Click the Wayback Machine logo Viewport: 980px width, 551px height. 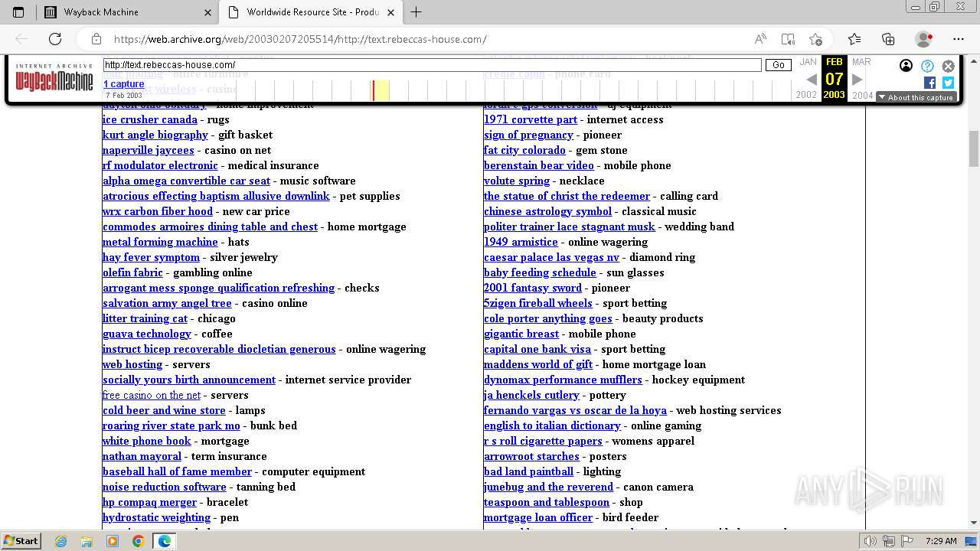coord(54,79)
